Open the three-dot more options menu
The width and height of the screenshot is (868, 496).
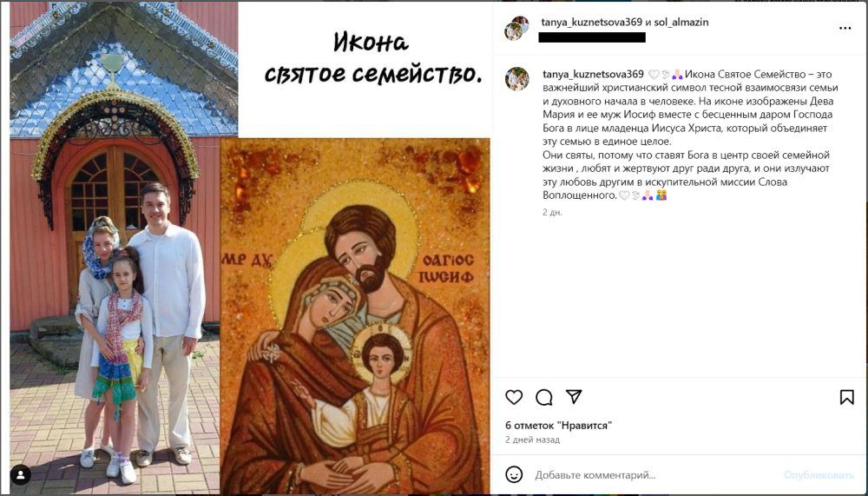pos(845,29)
